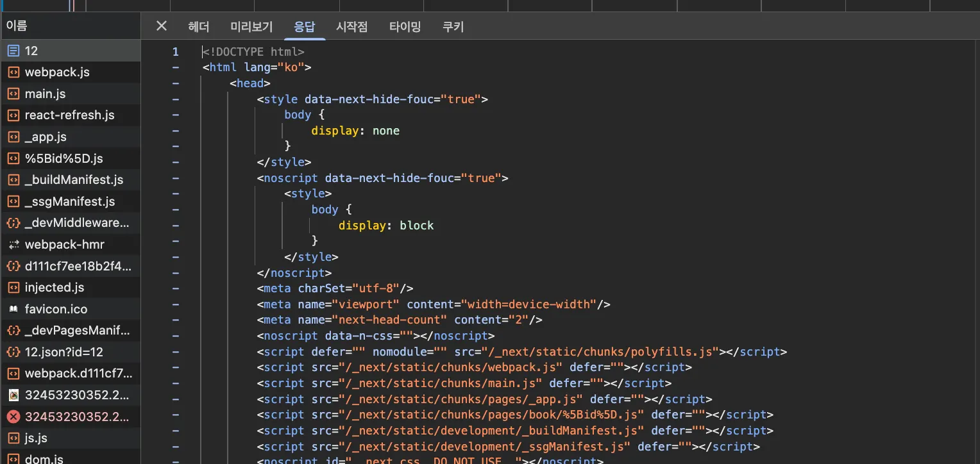Click the script icon beside %5Bid%5D.js
The height and width of the screenshot is (464, 980).
(x=13, y=158)
